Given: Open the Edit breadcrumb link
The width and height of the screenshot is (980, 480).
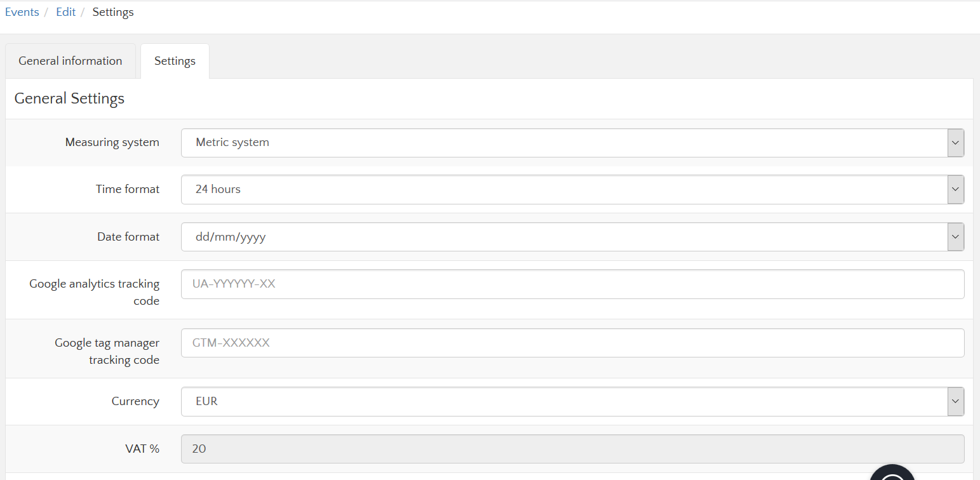Looking at the screenshot, I should coord(65,12).
